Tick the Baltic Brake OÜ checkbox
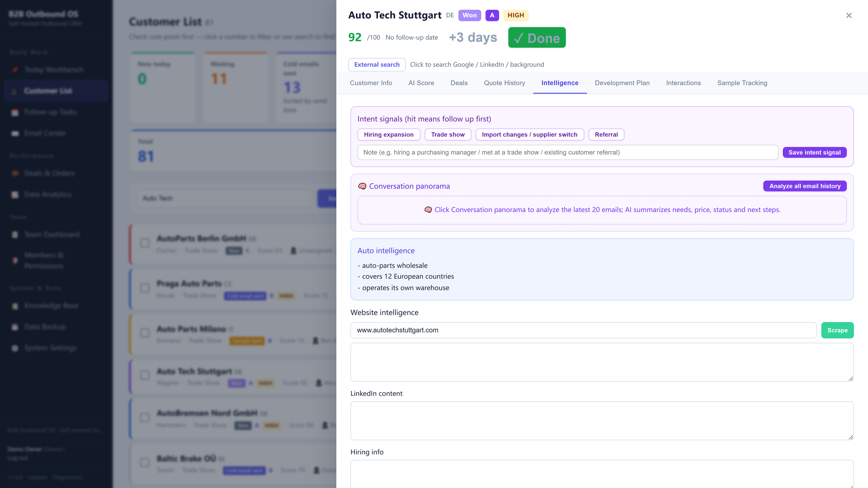Viewport: 868px width, 488px height. coord(145,462)
